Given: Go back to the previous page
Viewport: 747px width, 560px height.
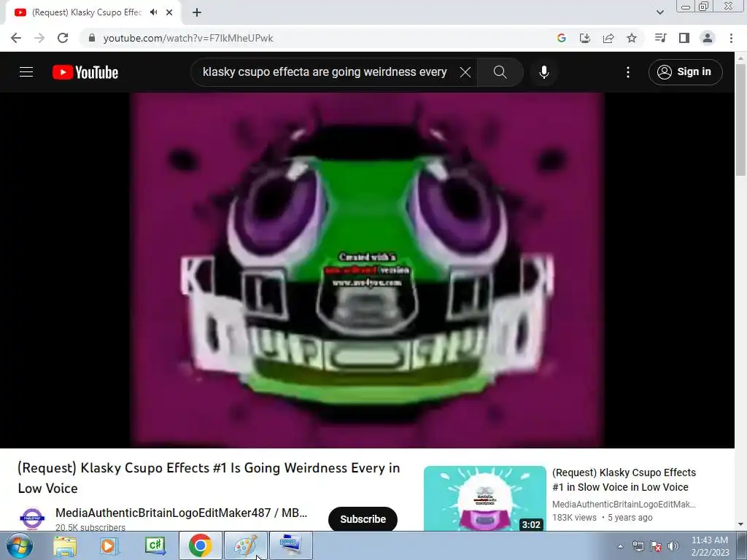Looking at the screenshot, I should [16, 38].
